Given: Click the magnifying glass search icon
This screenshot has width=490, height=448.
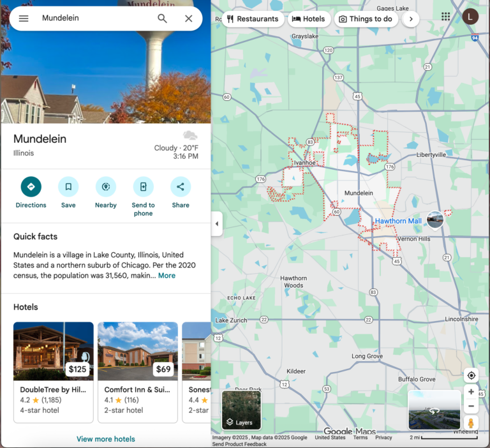Looking at the screenshot, I should point(163,19).
